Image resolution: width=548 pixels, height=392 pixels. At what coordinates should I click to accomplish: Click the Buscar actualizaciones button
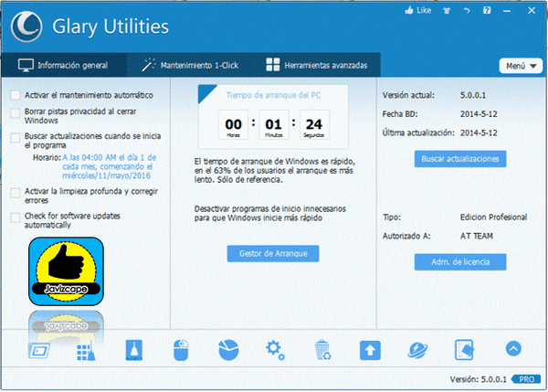tap(460, 159)
